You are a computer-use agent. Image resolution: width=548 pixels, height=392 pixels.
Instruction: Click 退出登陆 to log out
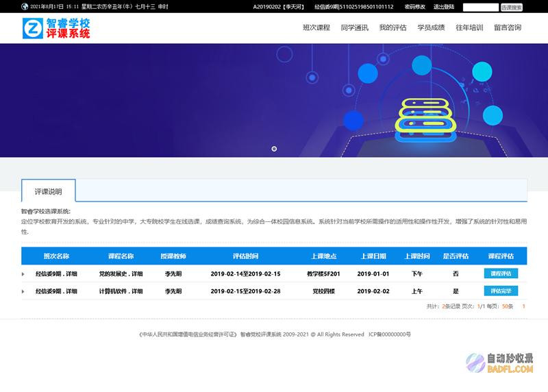444,7
